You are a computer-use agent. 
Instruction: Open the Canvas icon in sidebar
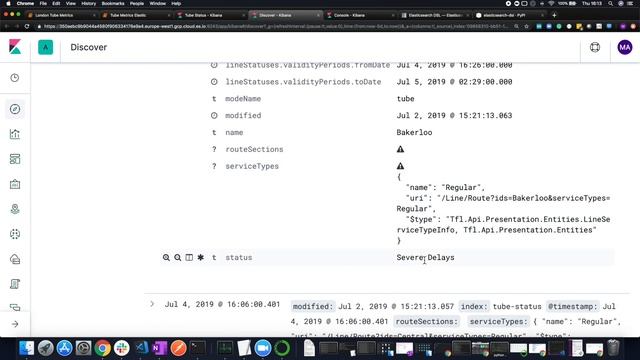(15, 184)
